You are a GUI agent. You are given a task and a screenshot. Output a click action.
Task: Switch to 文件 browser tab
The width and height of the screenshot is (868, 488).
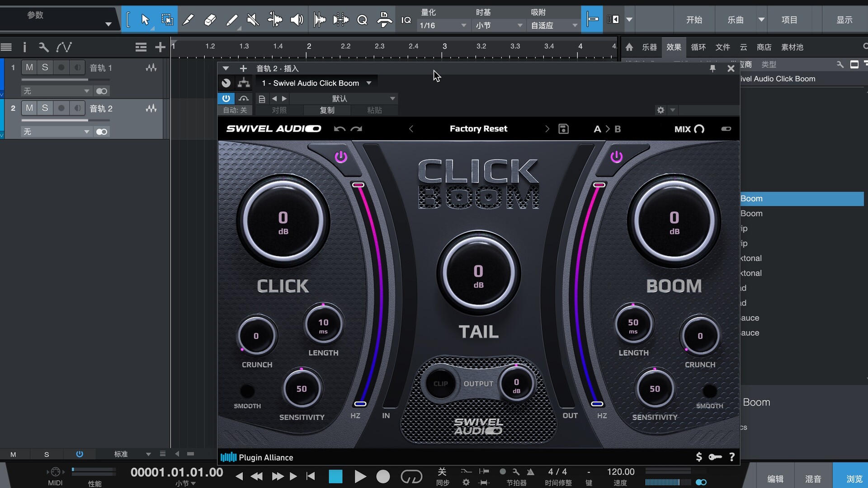pyautogui.click(x=722, y=47)
